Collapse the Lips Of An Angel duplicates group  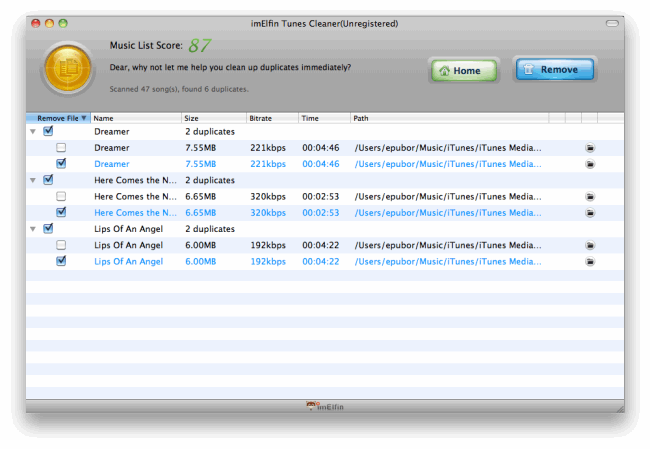33,229
